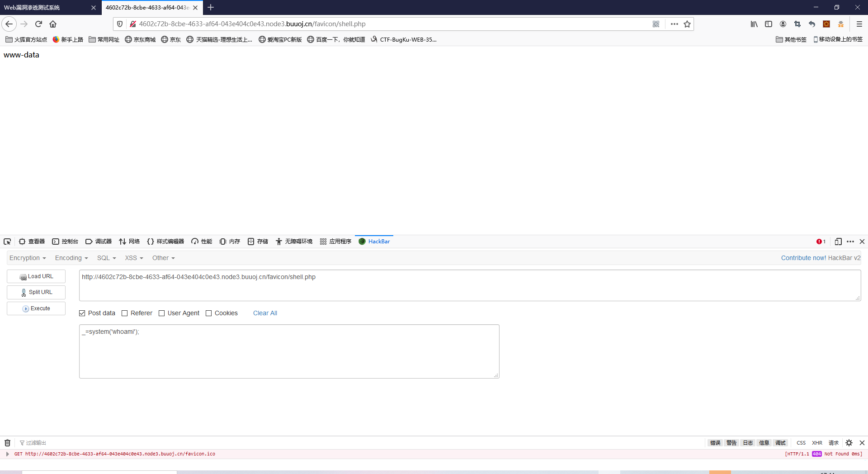Take a screenshot with the crop icon
The height and width of the screenshot is (474, 868).
797,24
